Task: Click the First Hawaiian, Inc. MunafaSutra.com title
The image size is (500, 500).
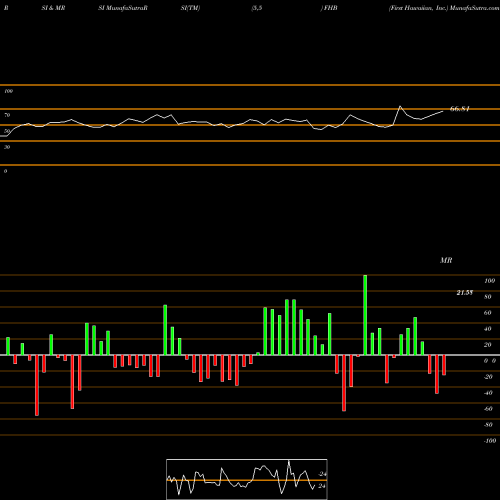Action: (x=444, y=8)
